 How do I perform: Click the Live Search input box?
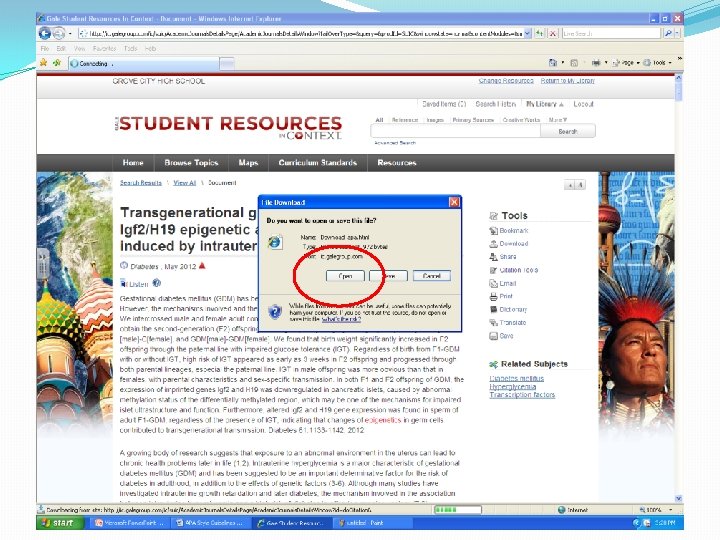click(612, 33)
